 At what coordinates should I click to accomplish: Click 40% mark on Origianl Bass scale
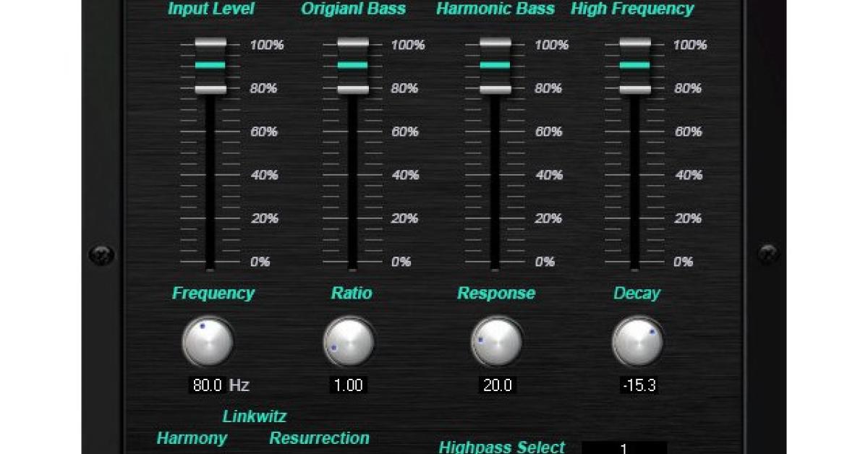click(x=405, y=175)
